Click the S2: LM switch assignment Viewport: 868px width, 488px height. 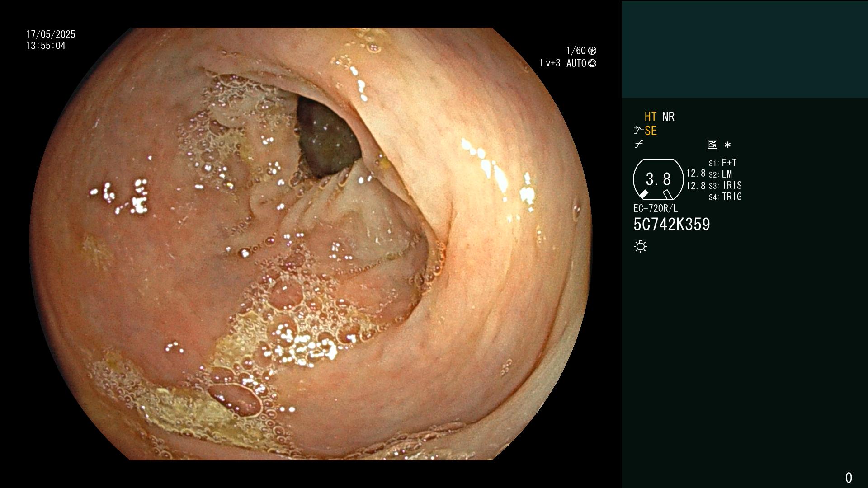721,174
